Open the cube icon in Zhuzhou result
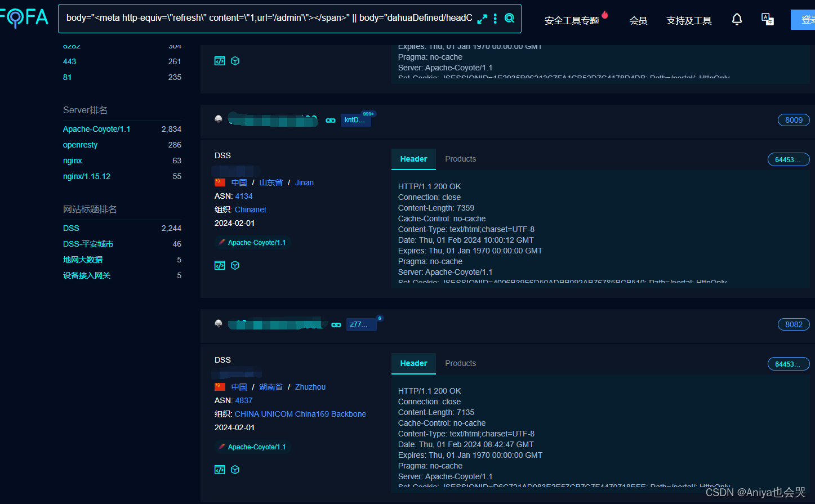 pos(235,470)
